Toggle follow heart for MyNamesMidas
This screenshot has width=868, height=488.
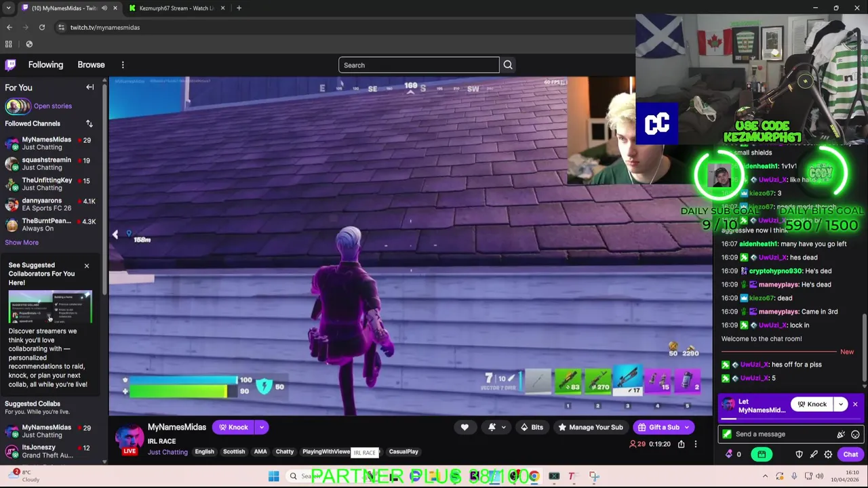coord(465,427)
